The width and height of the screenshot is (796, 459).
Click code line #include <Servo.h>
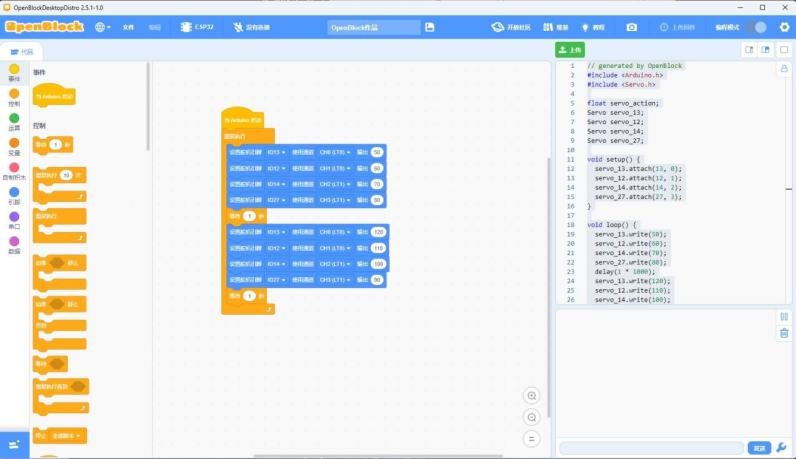[x=621, y=84]
